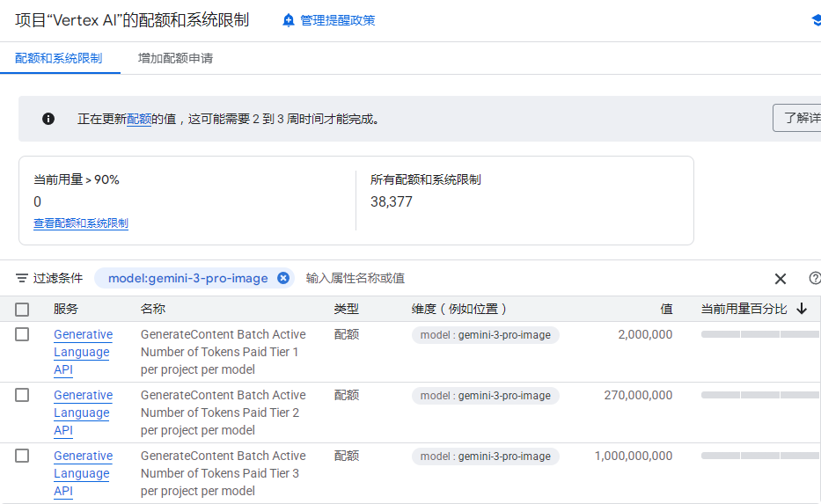Click the usage bar in Paid Tier 1 row
821x504 pixels.
coord(761,334)
